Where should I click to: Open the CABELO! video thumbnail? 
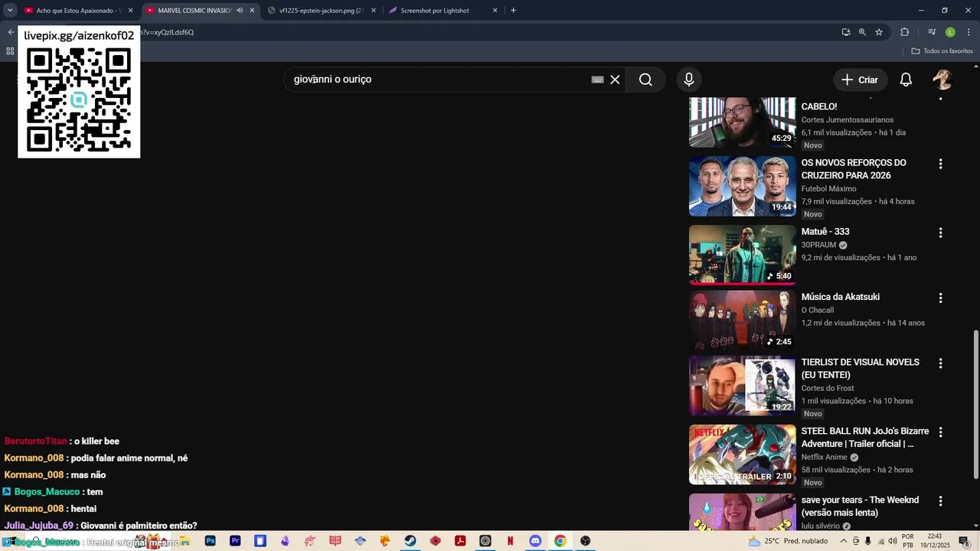pos(742,122)
